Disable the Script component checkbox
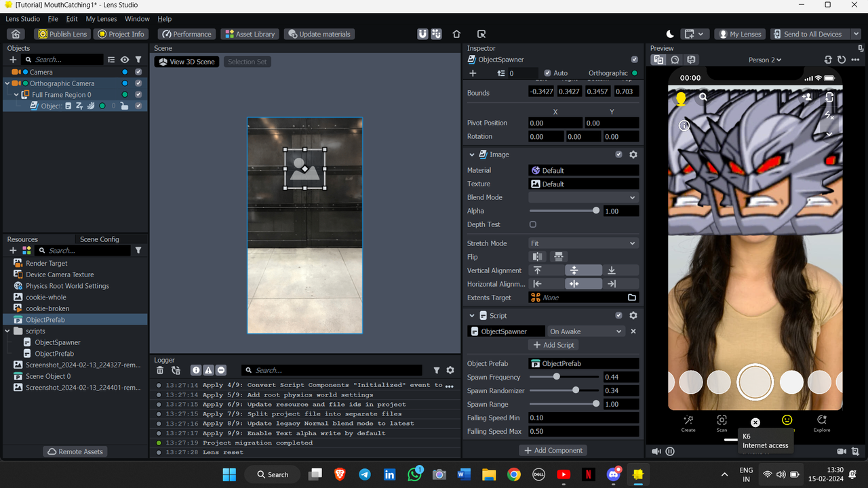The width and height of the screenshot is (868, 488). pyautogui.click(x=618, y=316)
